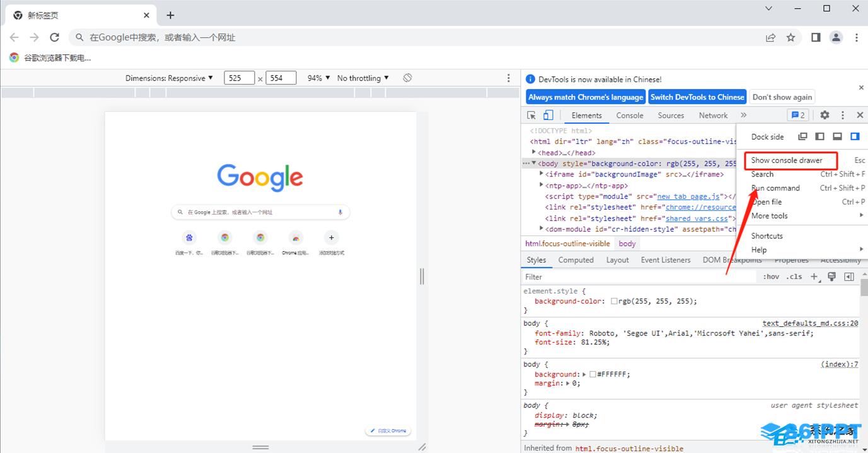868x453 pixels.
Task: Collapse the body element node
Action: pos(534,163)
